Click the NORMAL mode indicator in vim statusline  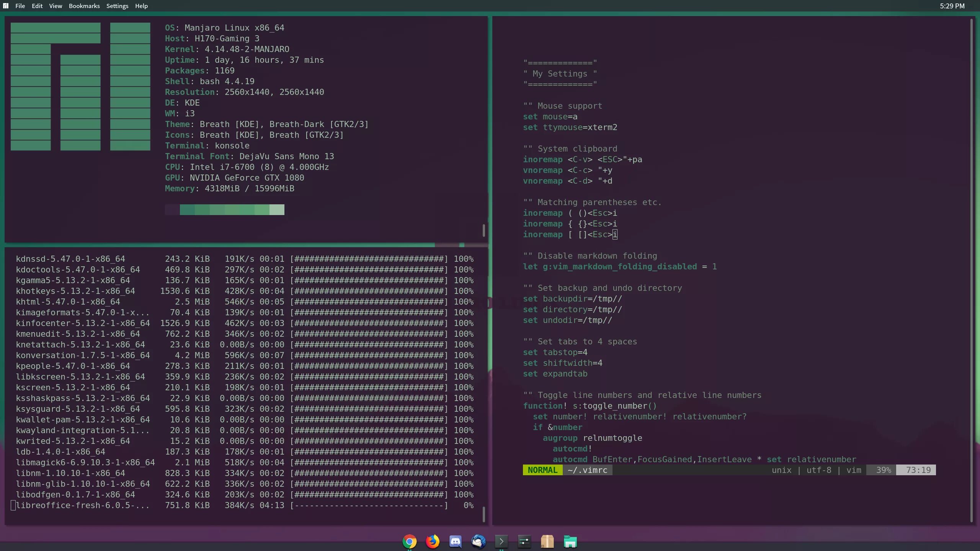542,470
